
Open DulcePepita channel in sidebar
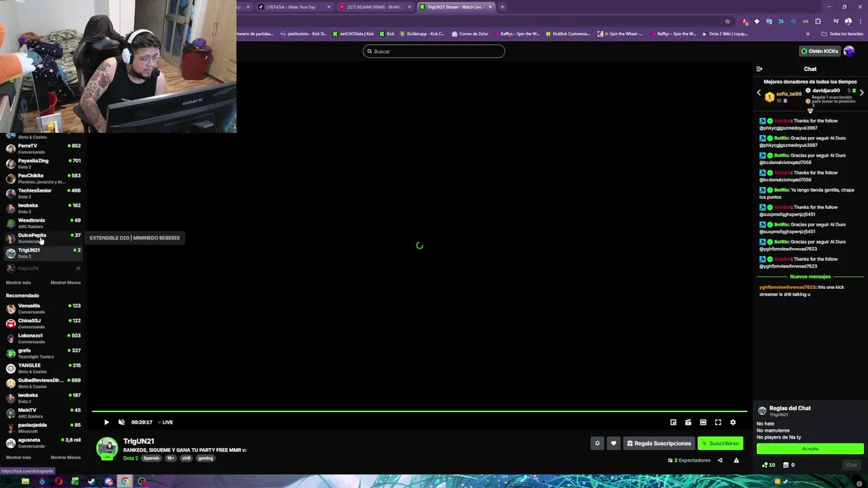click(43, 238)
